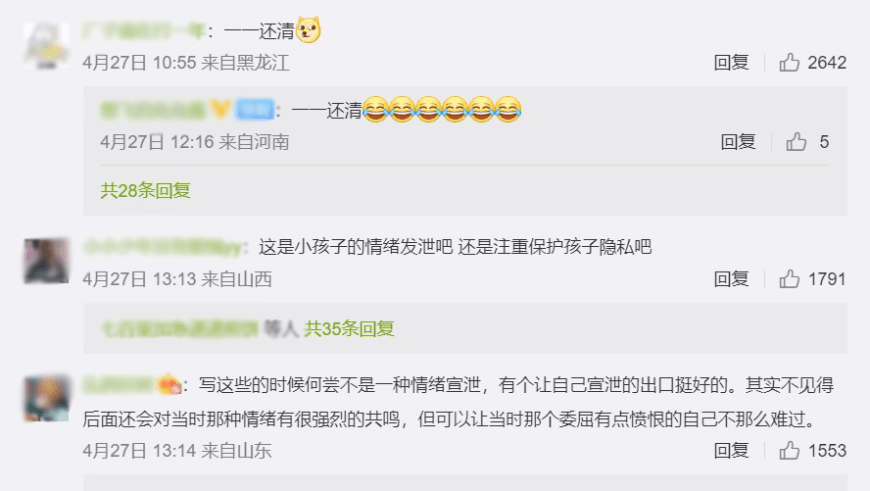Open the first commenter's avatar
The image size is (870, 491).
coord(47,45)
